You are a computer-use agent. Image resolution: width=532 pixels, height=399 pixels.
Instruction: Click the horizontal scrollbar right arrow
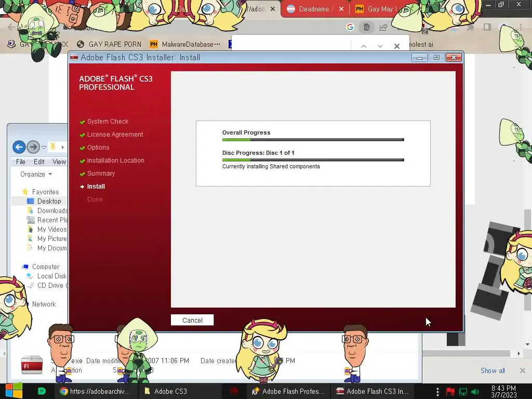pos(519,353)
